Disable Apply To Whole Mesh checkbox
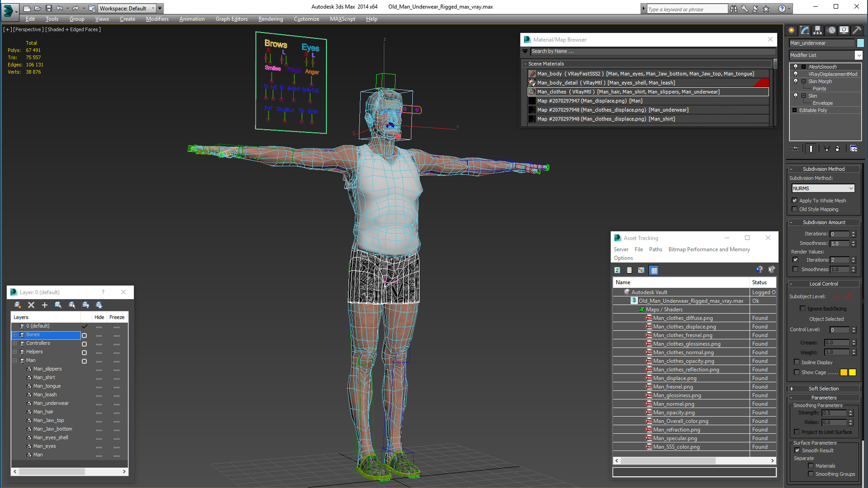The image size is (868, 488). 795,201
